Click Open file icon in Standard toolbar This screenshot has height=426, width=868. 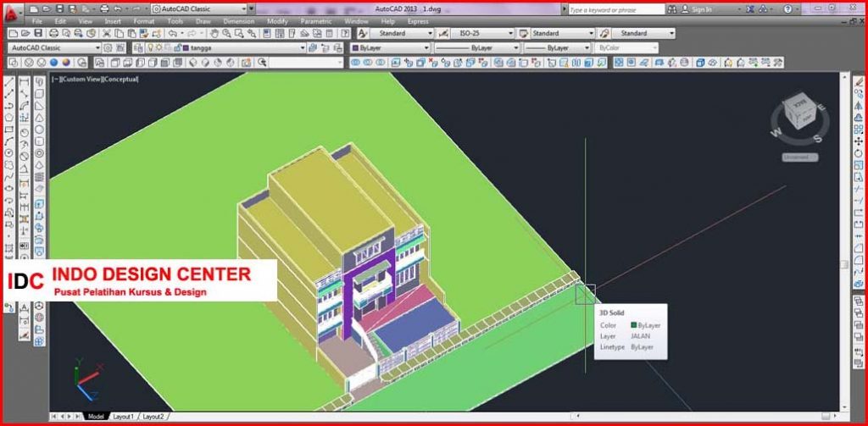coord(26,34)
